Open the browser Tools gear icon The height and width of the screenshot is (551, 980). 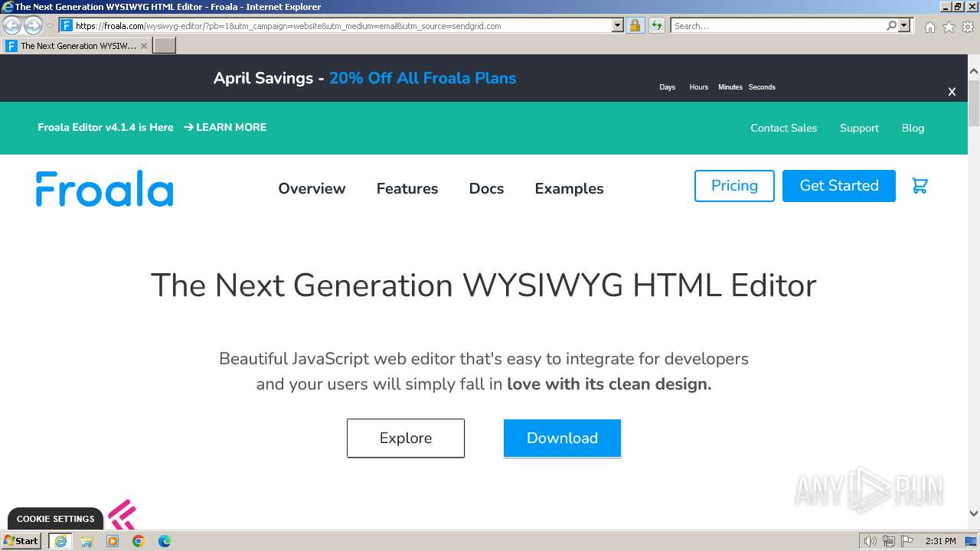pyautogui.click(x=968, y=27)
